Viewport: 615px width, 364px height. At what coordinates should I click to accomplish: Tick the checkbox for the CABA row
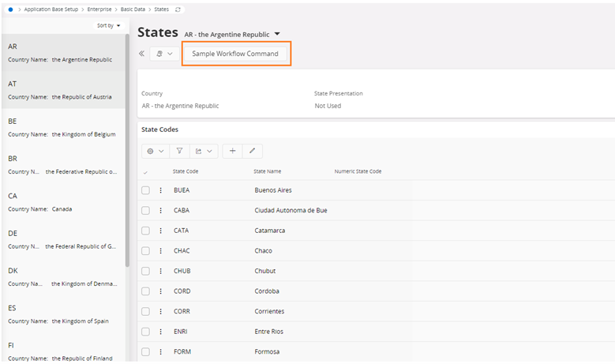(x=145, y=211)
